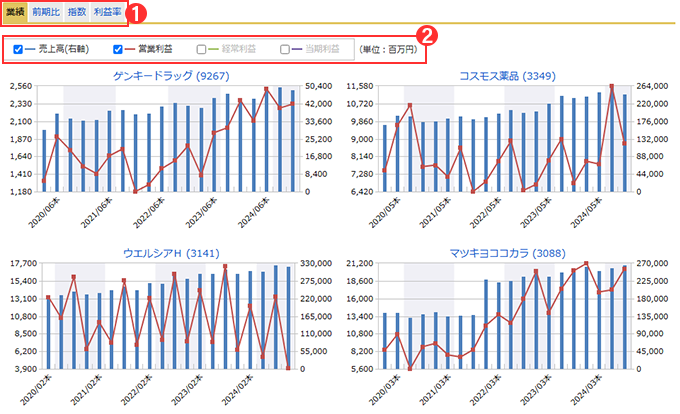
Task: Click 2024/06本 label on ゲンキードラッグ chart
Action: (254, 212)
